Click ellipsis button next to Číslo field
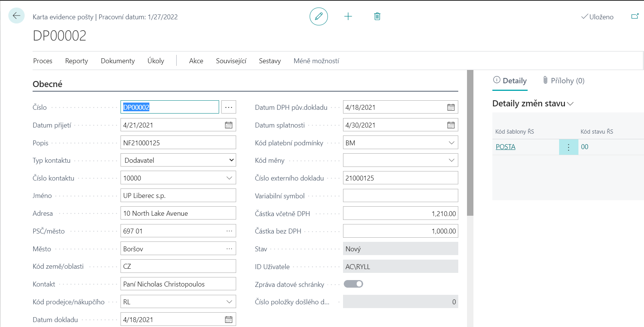The width and height of the screenshot is (644, 327). (229, 107)
